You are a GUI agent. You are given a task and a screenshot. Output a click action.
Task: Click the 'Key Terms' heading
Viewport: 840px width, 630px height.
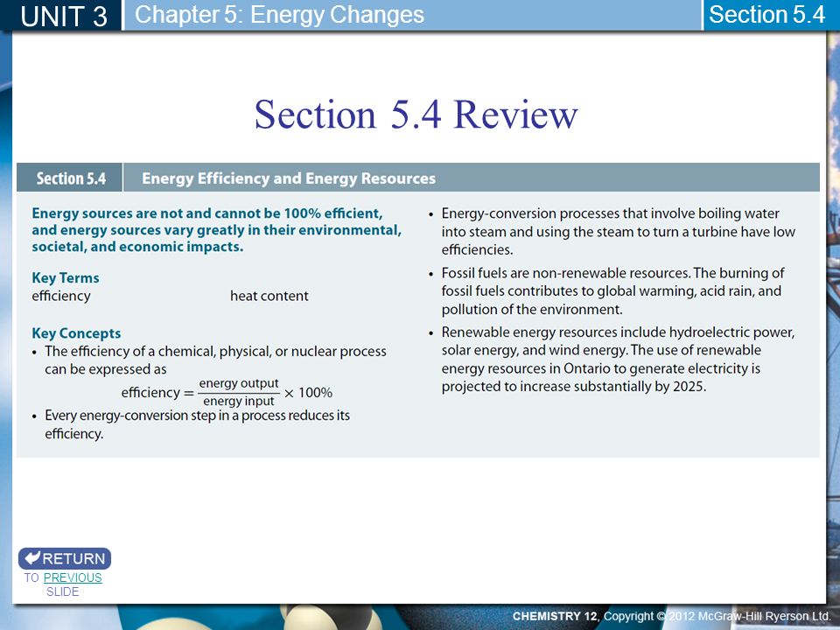pos(66,277)
